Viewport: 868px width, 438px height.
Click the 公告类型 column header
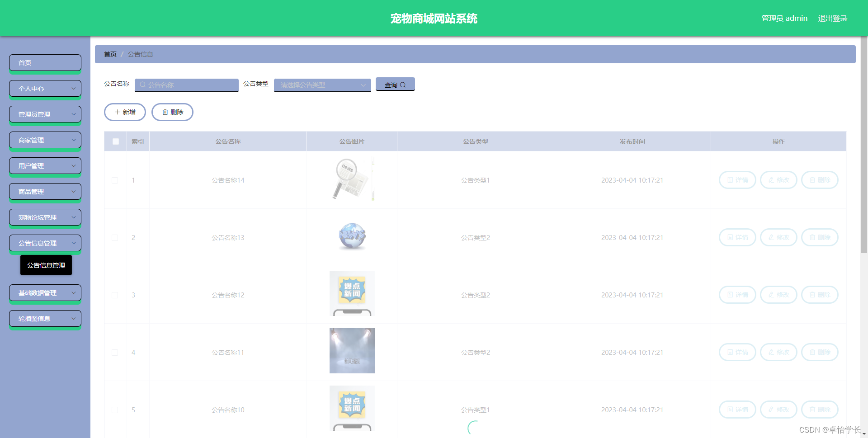tap(475, 141)
